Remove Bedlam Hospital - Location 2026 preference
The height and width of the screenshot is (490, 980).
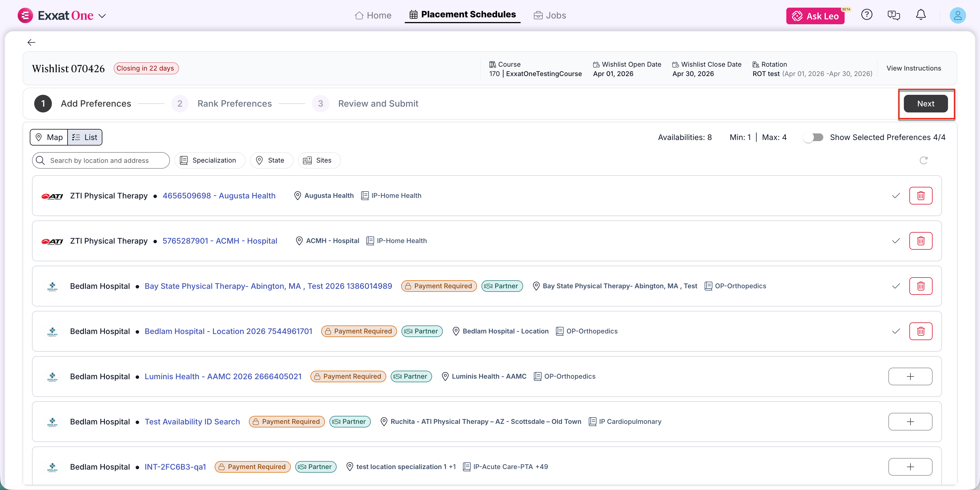click(920, 331)
